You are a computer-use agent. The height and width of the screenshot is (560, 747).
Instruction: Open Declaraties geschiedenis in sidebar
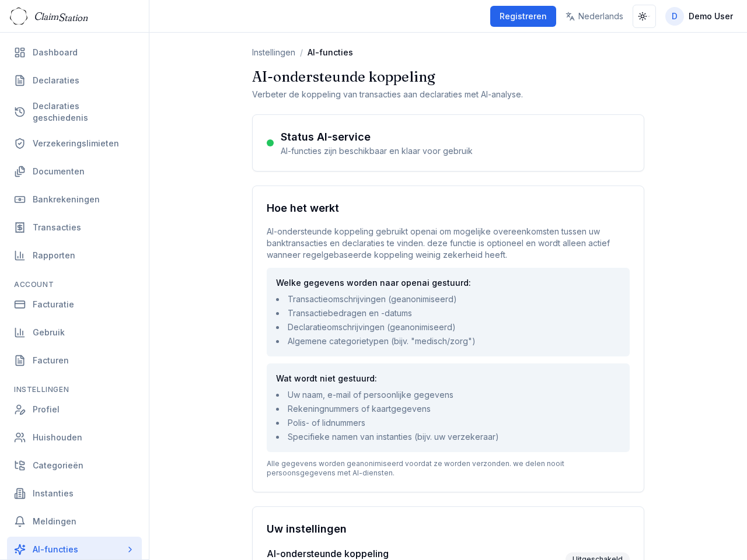click(x=60, y=112)
